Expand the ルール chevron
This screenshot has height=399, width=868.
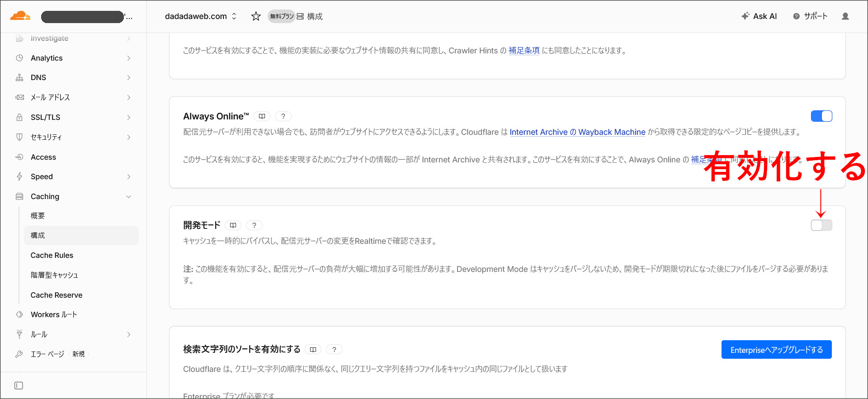click(129, 334)
